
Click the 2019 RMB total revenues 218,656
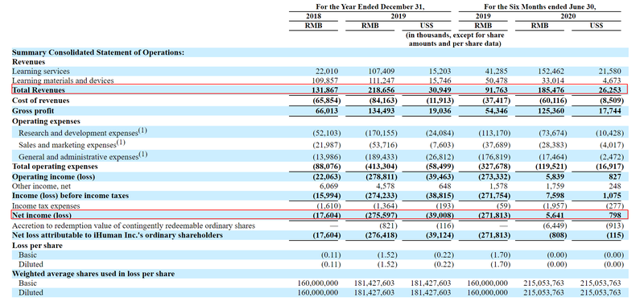382,90
